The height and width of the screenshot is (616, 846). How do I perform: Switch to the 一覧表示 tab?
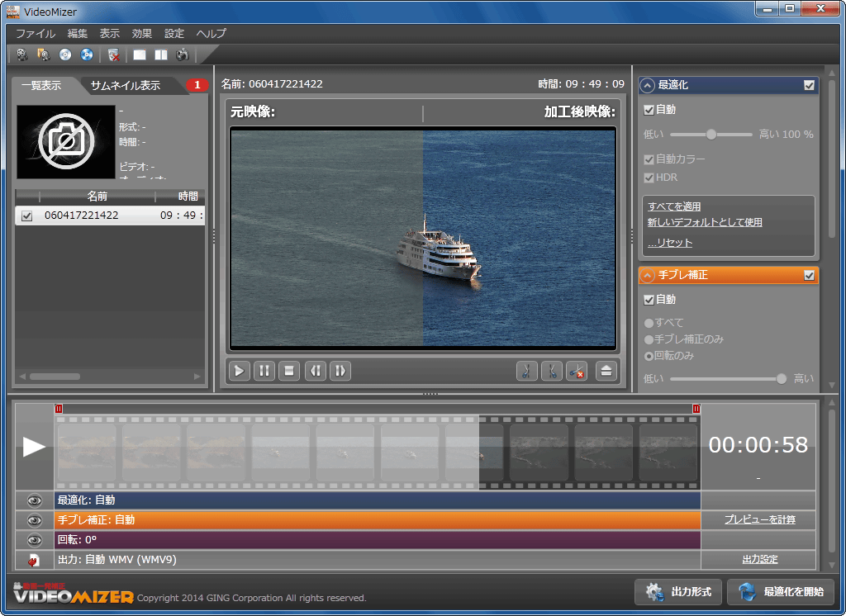coord(42,85)
